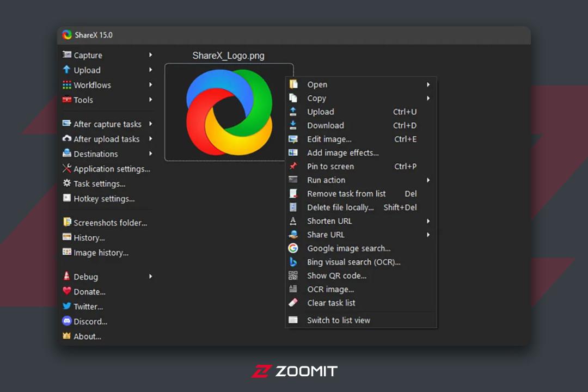588x392 pixels.
Task: Click the Bing visual search icon
Action: coord(293,262)
